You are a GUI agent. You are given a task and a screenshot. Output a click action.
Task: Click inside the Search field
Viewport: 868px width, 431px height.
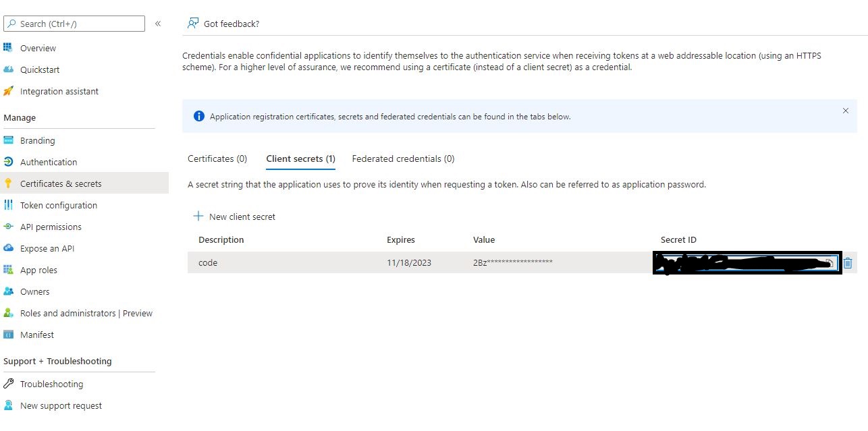click(74, 23)
